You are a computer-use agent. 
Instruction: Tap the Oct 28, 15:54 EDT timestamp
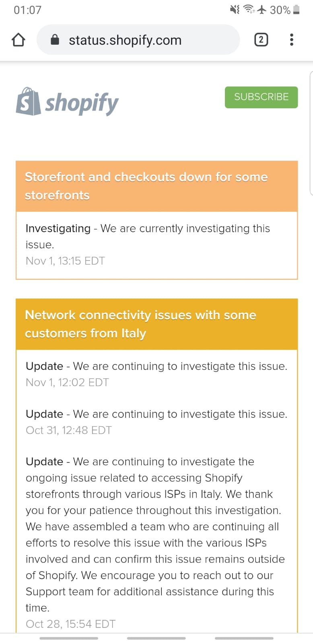pyautogui.click(x=70, y=624)
